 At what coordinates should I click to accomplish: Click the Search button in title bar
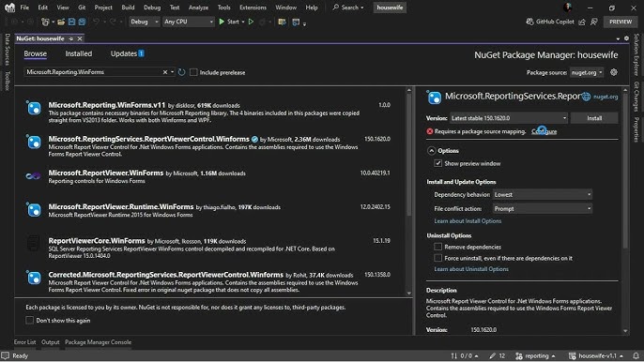[348, 8]
